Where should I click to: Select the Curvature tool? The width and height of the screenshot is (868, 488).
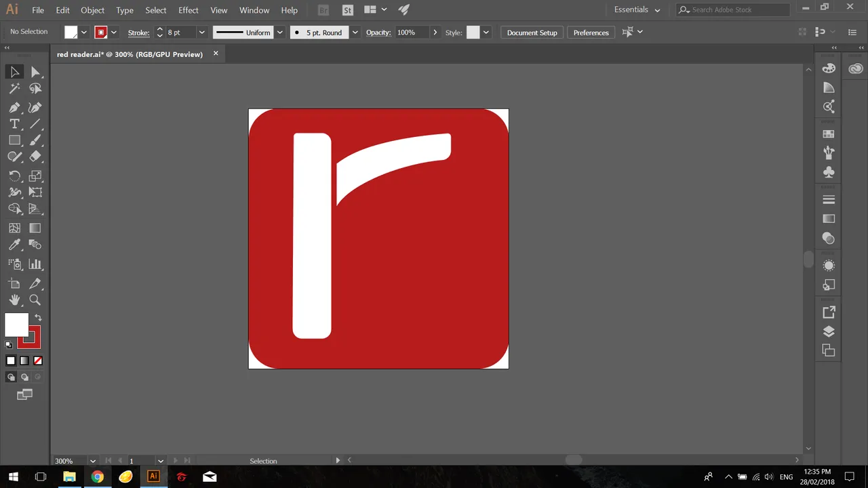tap(35, 107)
